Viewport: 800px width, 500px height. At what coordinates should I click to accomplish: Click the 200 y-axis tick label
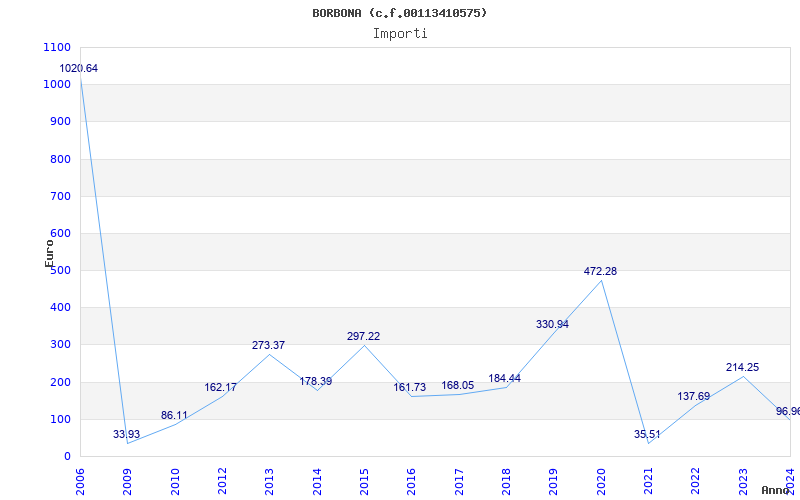(x=60, y=382)
